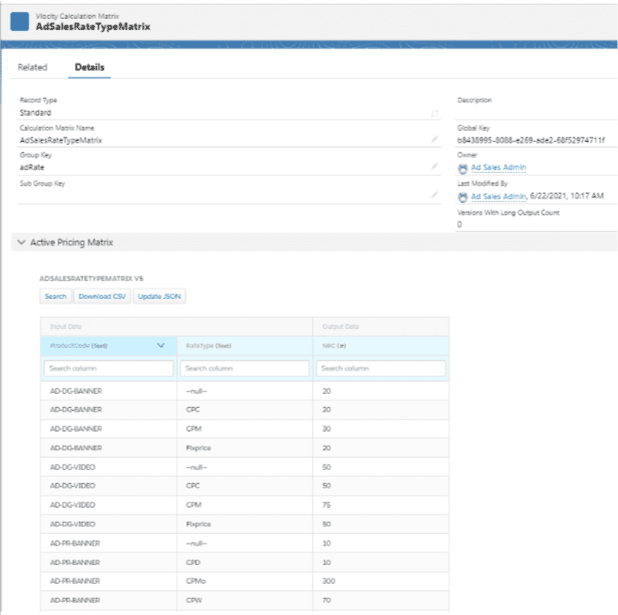
Task: Open the Owner Ad Sales Admin link
Action: 498,168
